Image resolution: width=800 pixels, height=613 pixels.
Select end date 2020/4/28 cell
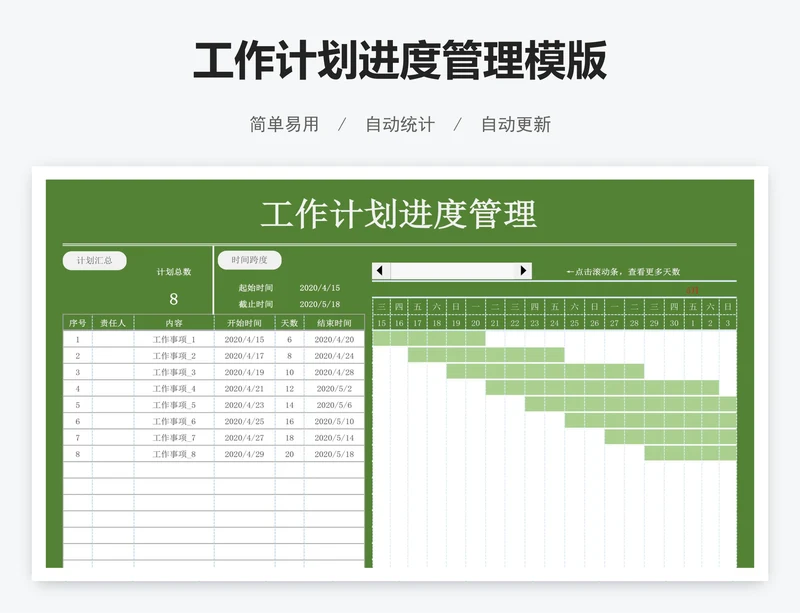pyautogui.click(x=334, y=372)
